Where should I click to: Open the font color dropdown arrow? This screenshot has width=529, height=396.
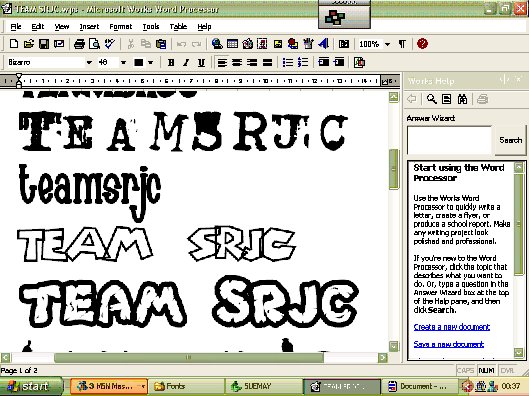click(151, 62)
